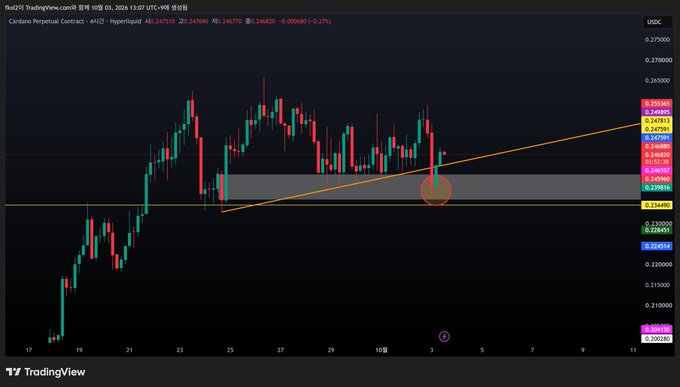Image resolution: width=680 pixels, height=387 pixels.
Task: Select the yellow 0.234490 horizontal line label
Action: 657,205
